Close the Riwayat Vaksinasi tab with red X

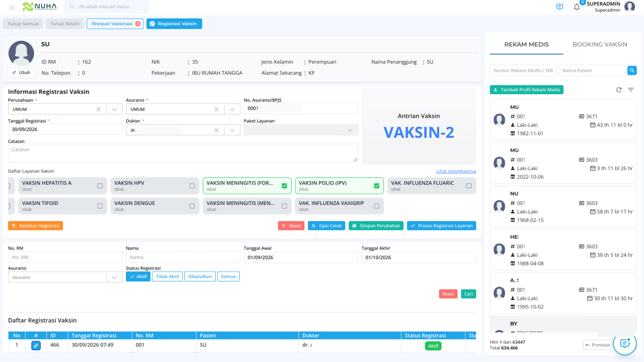(x=138, y=24)
